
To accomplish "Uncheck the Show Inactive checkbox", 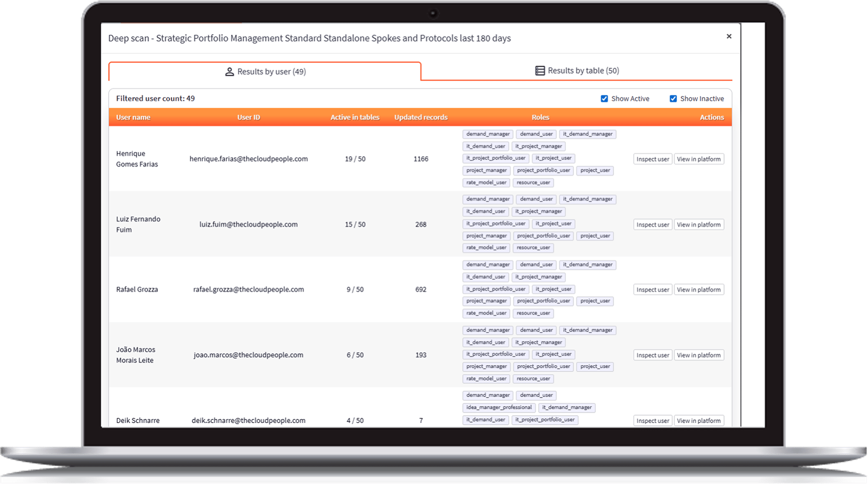I will coord(673,99).
